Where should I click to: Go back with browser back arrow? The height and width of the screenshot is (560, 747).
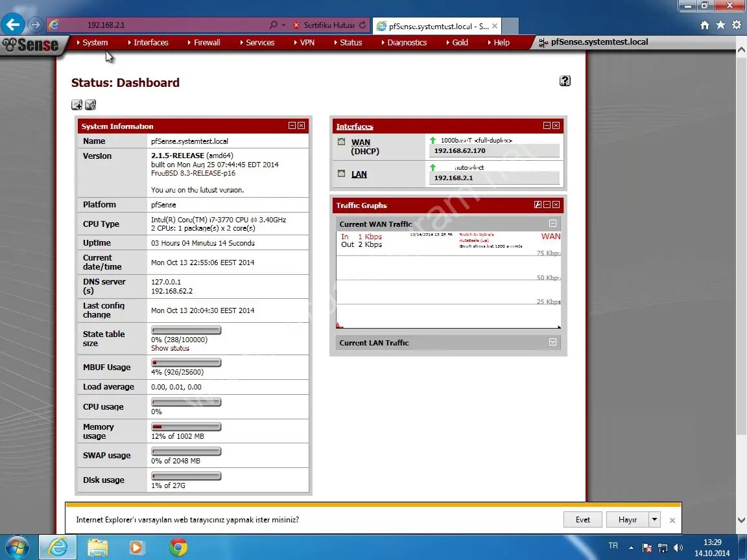13,24
